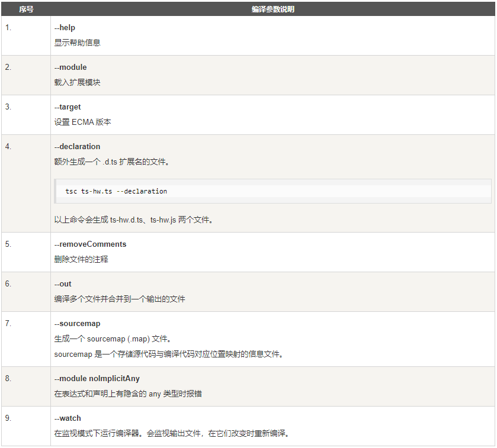This screenshot has width=497, height=448.
Task: Select the --help parameter name
Action: pos(65,28)
